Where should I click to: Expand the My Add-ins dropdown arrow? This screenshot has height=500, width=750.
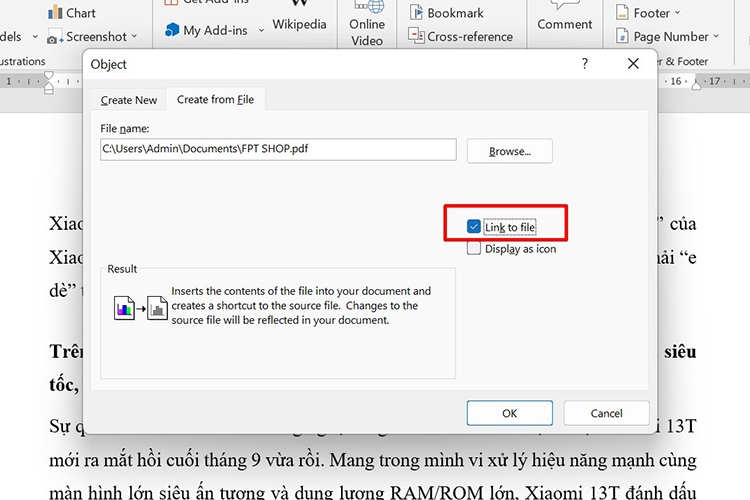(261, 30)
